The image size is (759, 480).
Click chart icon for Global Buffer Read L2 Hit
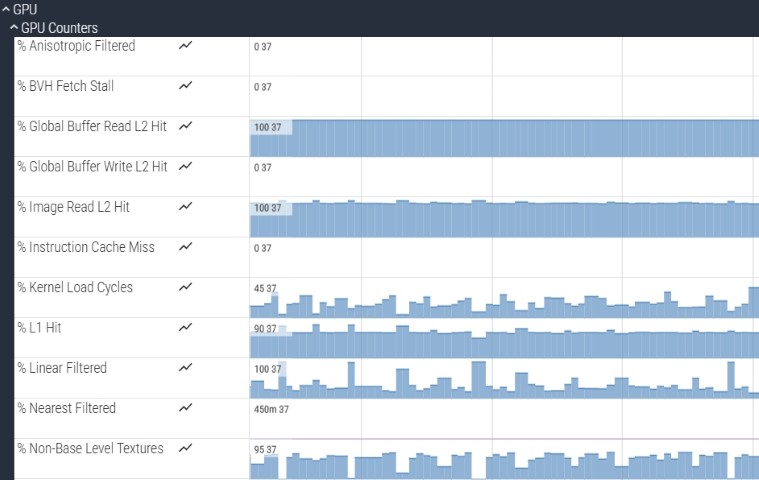(x=185, y=126)
